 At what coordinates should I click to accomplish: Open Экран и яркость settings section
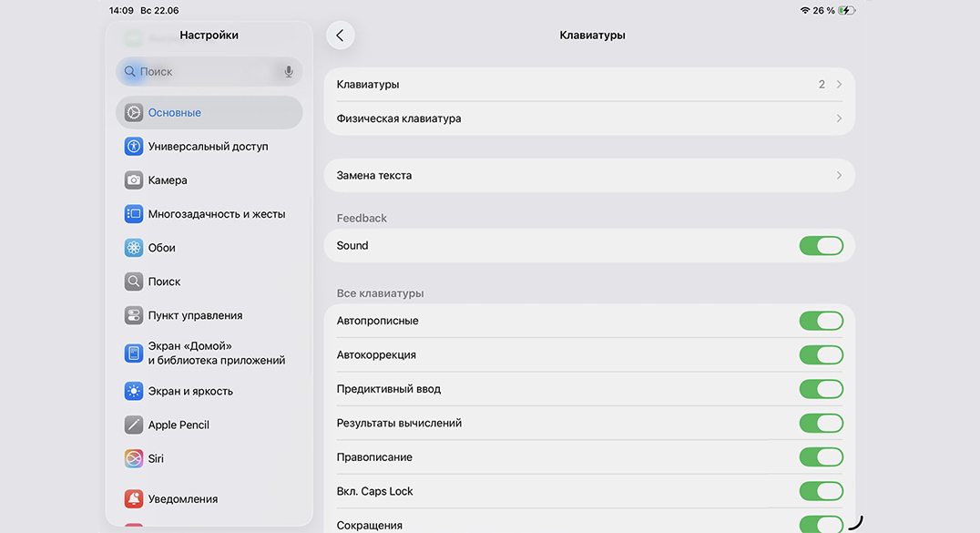pos(190,391)
